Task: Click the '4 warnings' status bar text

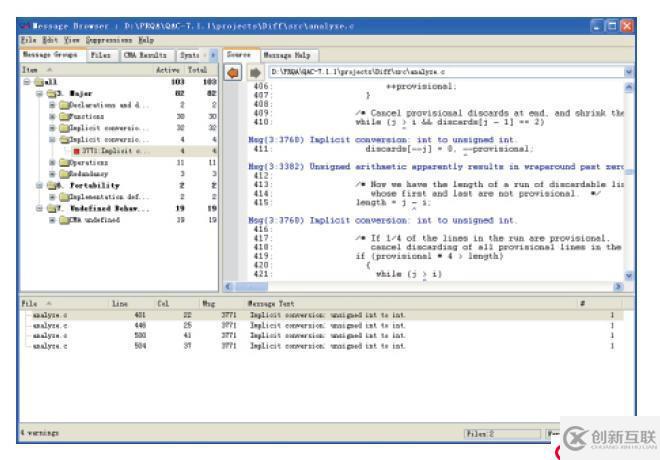Action: coord(40,433)
